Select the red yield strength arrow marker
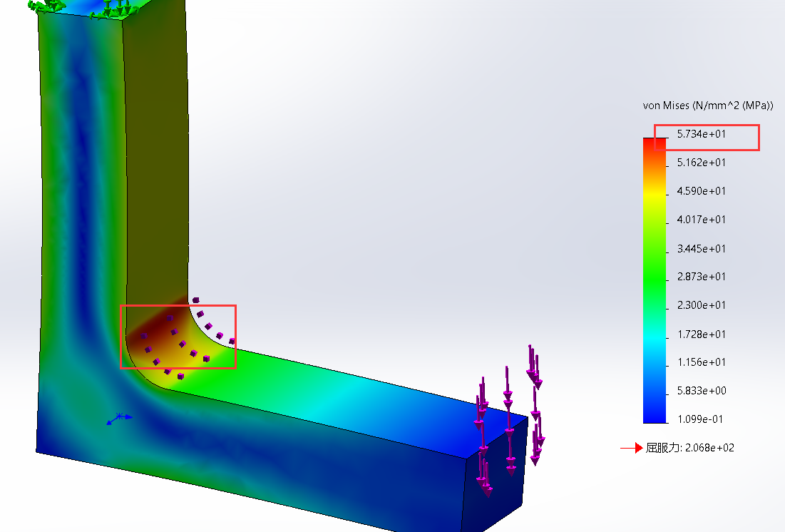 (631, 449)
